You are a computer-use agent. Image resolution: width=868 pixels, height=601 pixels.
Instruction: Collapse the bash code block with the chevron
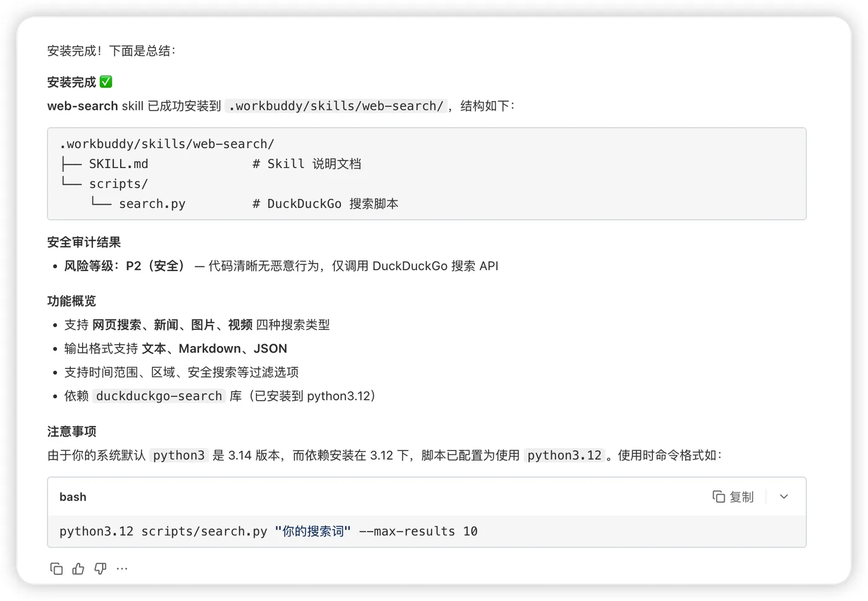[x=784, y=497]
